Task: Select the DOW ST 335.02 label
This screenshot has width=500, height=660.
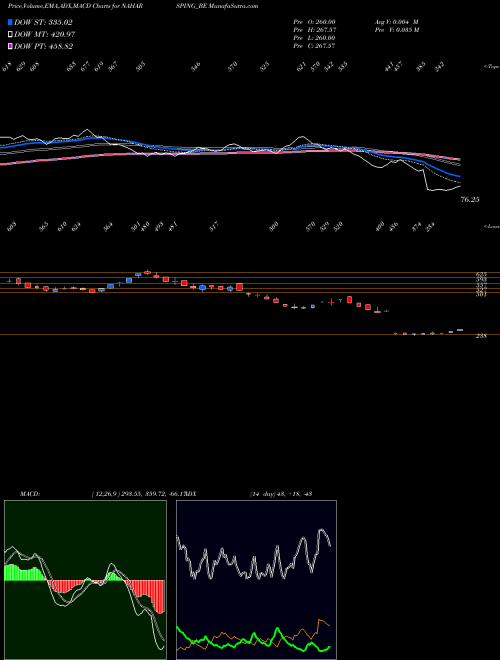Action: pyautogui.click(x=43, y=22)
